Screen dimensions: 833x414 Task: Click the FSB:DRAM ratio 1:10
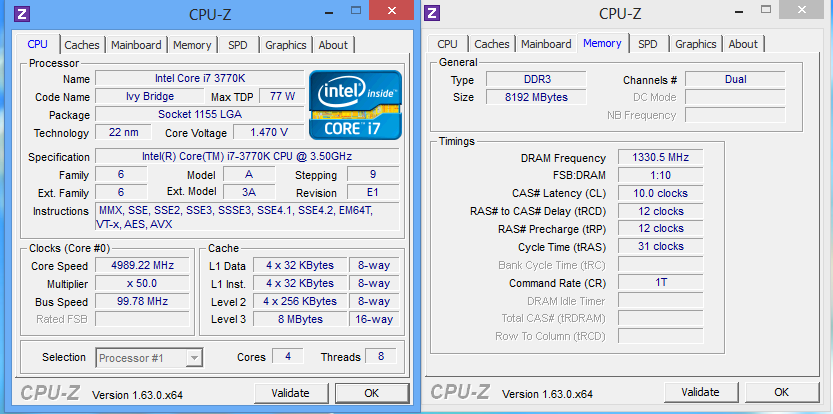(x=661, y=175)
